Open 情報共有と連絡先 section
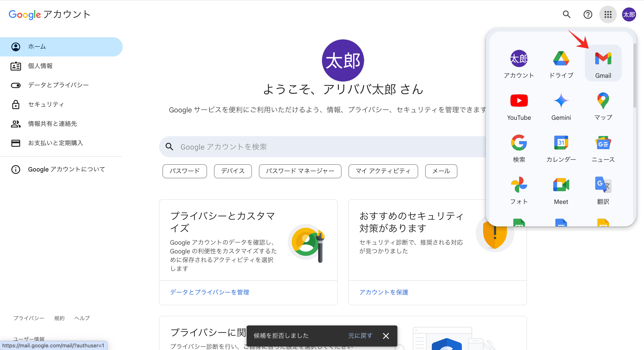The width and height of the screenshot is (644, 350). point(61,124)
